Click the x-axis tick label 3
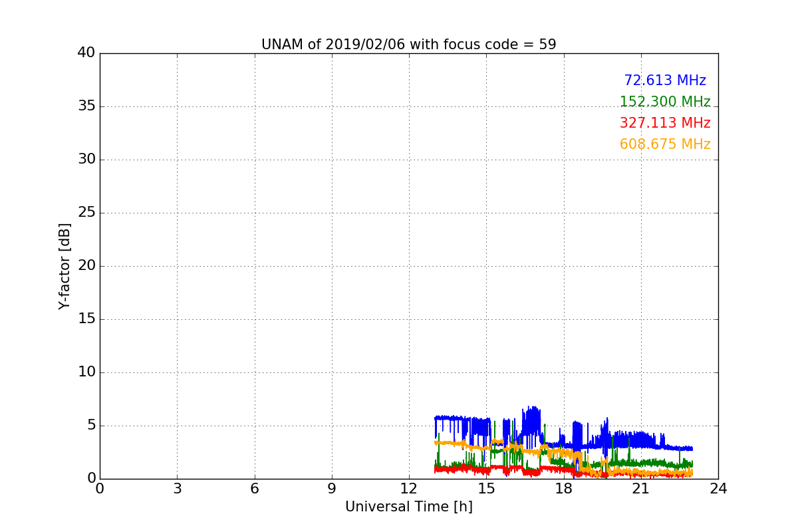Screen dimensions: 798x532 pos(177,489)
